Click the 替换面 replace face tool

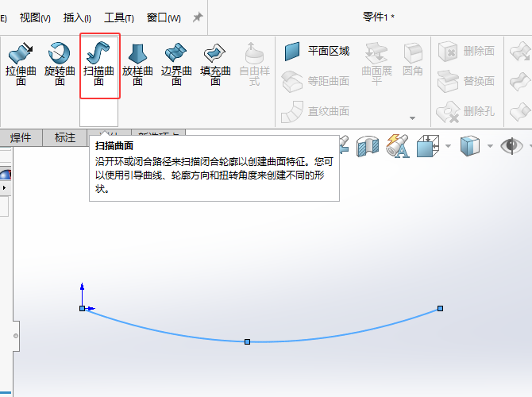[466, 81]
